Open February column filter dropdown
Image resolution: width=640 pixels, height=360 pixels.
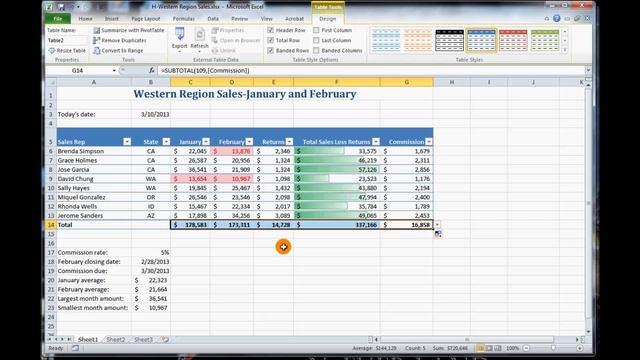(249, 142)
